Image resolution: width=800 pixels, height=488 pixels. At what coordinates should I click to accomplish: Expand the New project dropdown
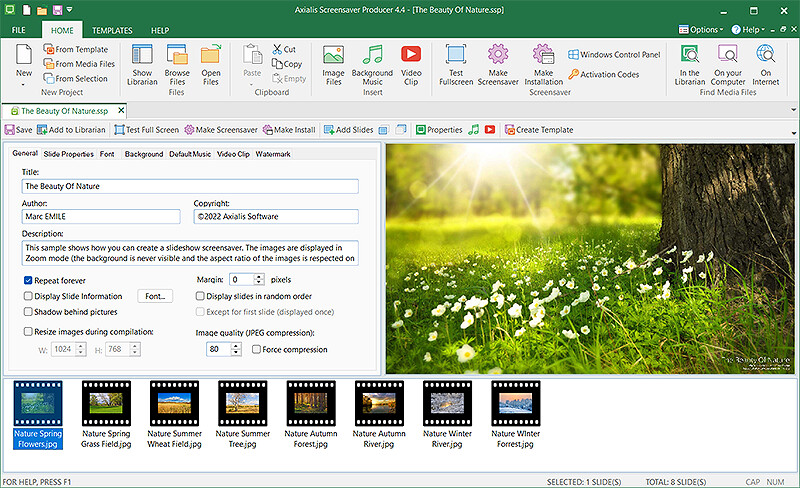pyautogui.click(x=24, y=83)
